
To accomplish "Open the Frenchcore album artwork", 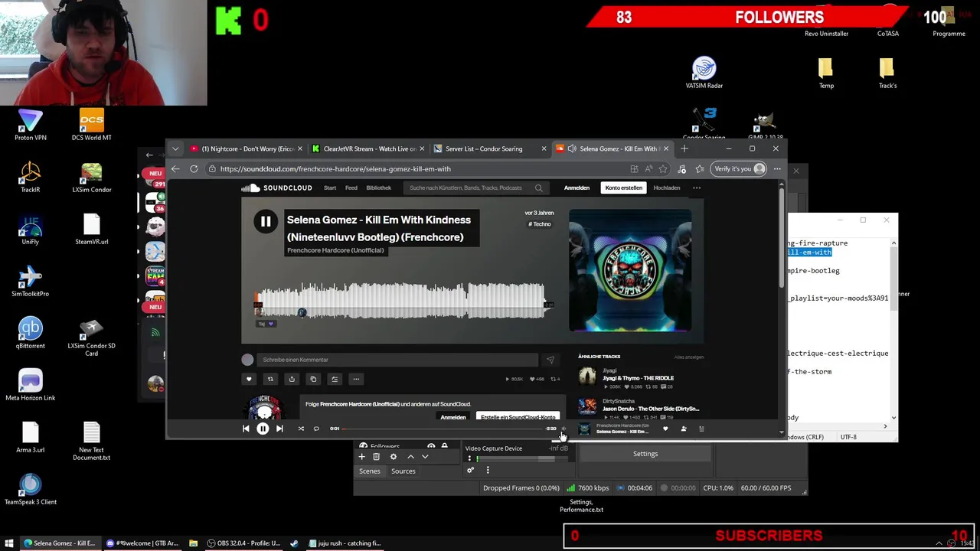I will [630, 270].
